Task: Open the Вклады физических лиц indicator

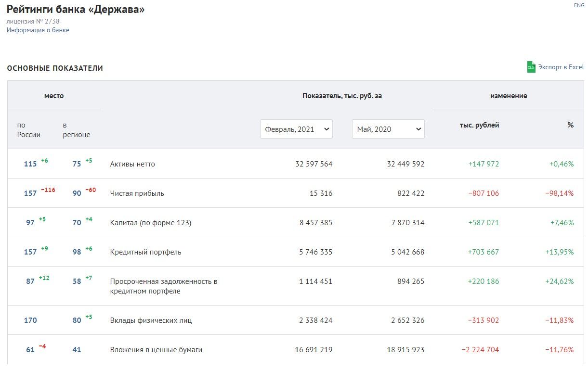Action: [152, 320]
